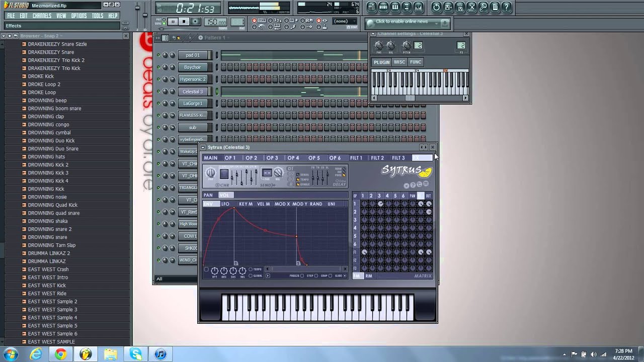Stop playback with the stop button
The height and width of the screenshot is (362, 644).
(x=184, y=22)
